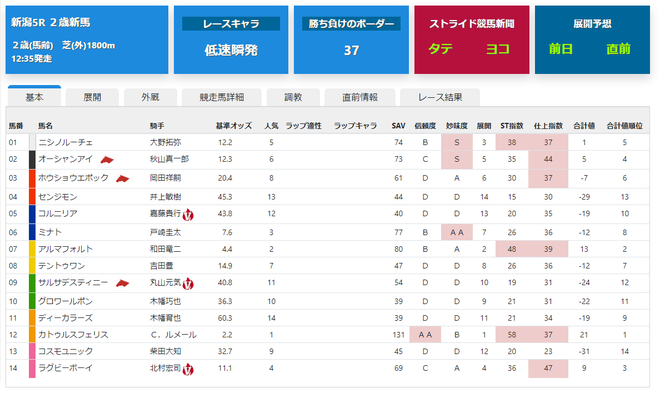
Task: Click horse name センジモン
Action: 58,197
